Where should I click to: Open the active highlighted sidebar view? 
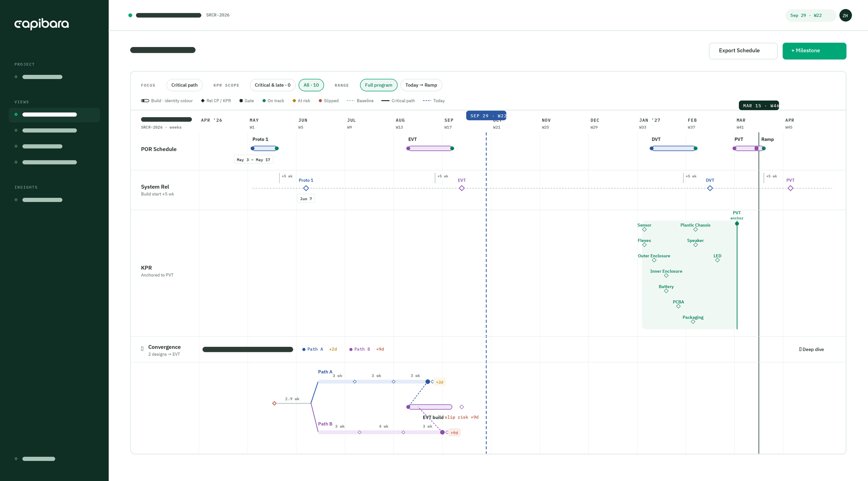[x=54, y=115]
